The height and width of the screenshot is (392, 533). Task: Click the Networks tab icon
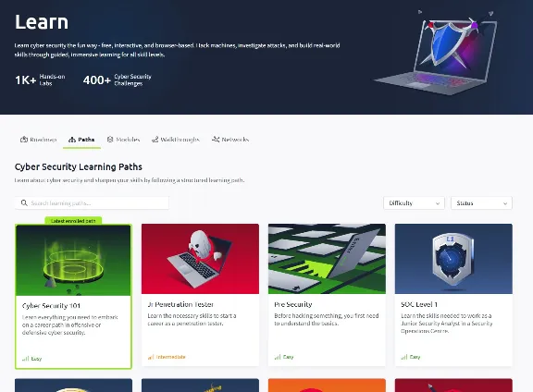coord(216,140)
